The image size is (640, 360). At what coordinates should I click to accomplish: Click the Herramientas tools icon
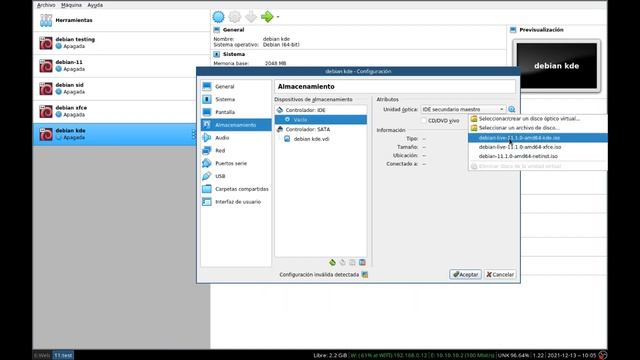(46, 20)
